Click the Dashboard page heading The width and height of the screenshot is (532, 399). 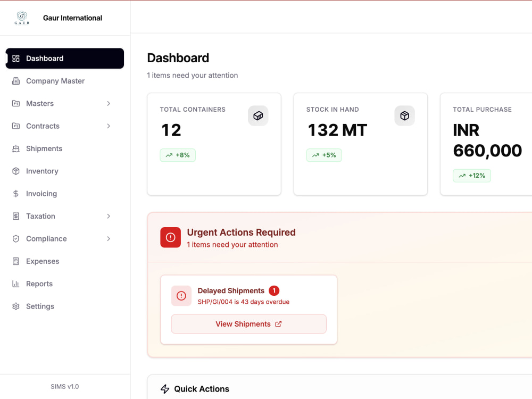178,58
